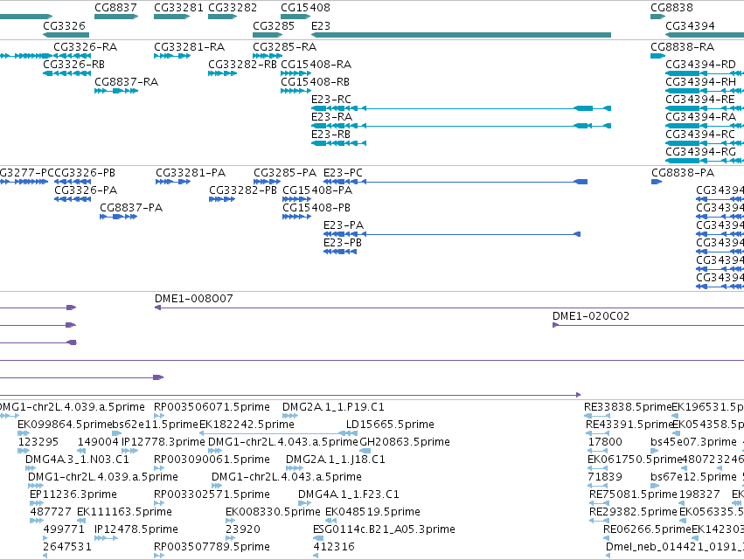Select the CG3326 gene bar
Screen dimensions: 744x560
coord(66,35)
